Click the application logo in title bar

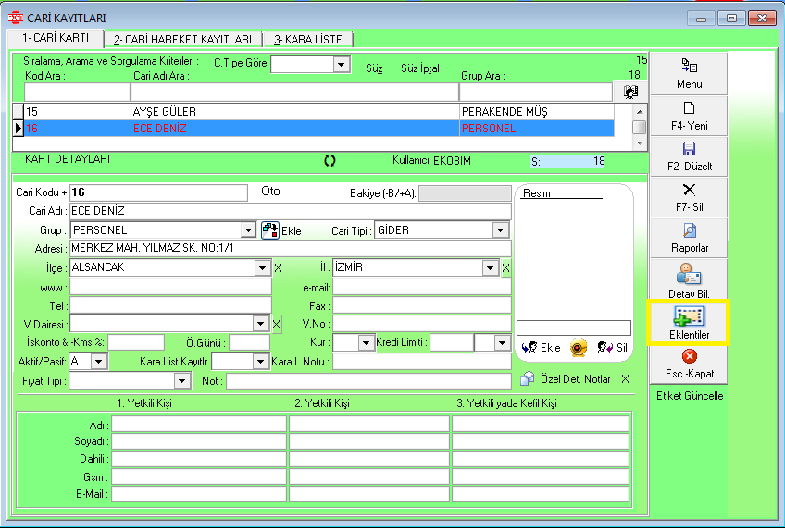15,18
